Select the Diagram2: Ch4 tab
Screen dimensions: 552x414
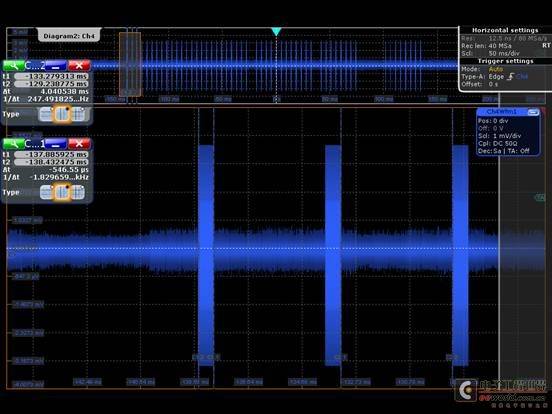[x=69, y=36]
